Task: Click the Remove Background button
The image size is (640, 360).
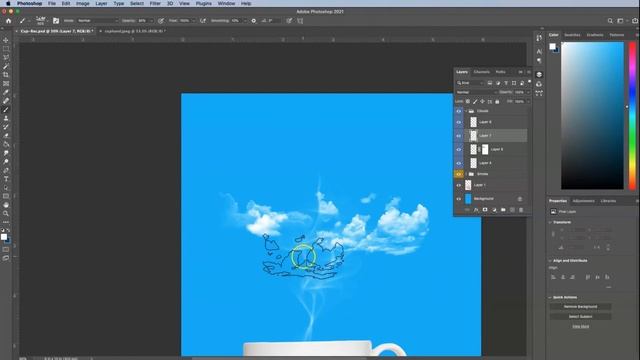Action: (x=580, y=307)
